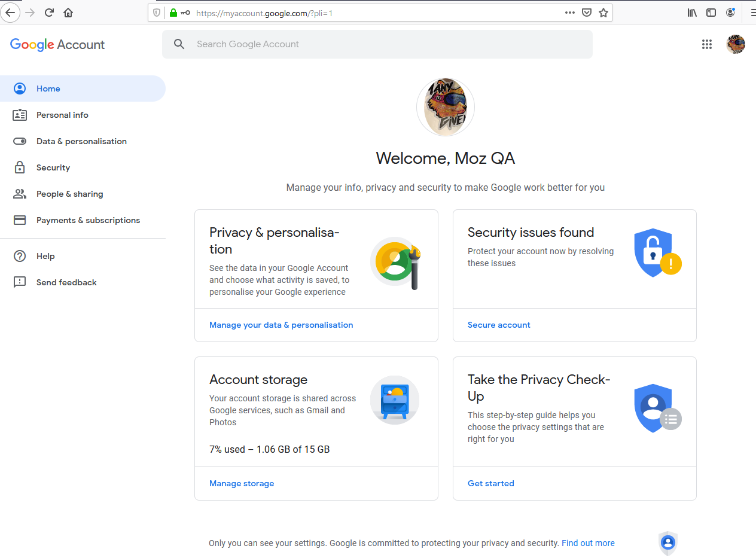Bookmark the page with the star icon
Viewport: 756px width, 558px height.
click(603, 12)
